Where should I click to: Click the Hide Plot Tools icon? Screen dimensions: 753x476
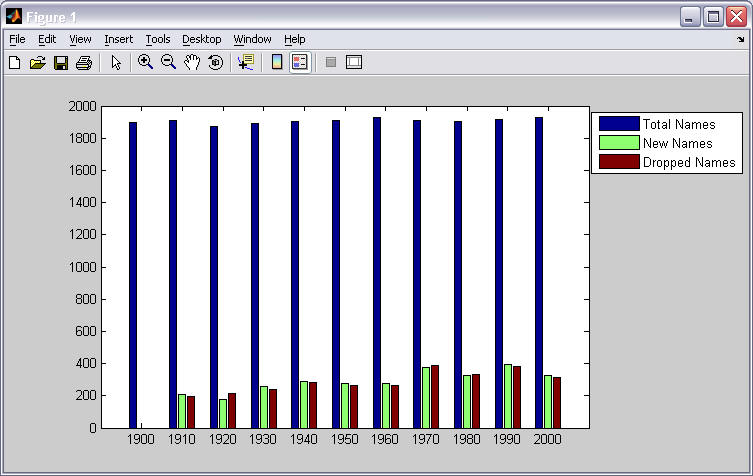tap(331, 62)
